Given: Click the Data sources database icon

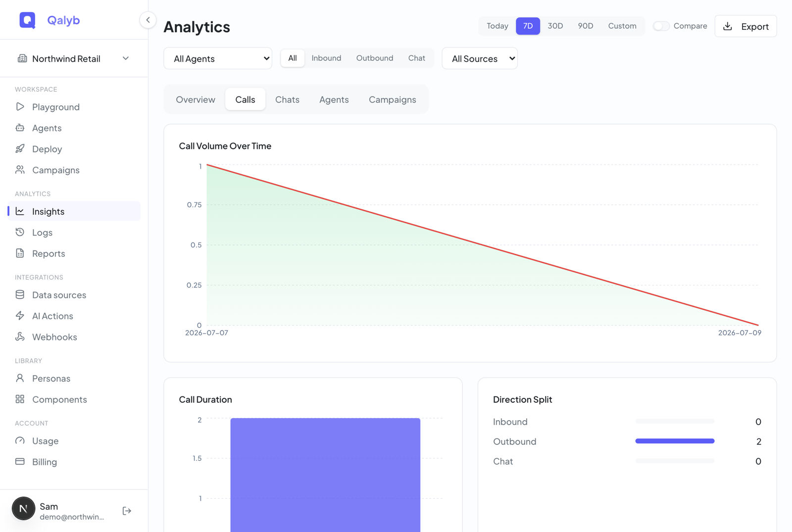Looking at the screenshot, I should pyautogui.click(x=20, y=295).
